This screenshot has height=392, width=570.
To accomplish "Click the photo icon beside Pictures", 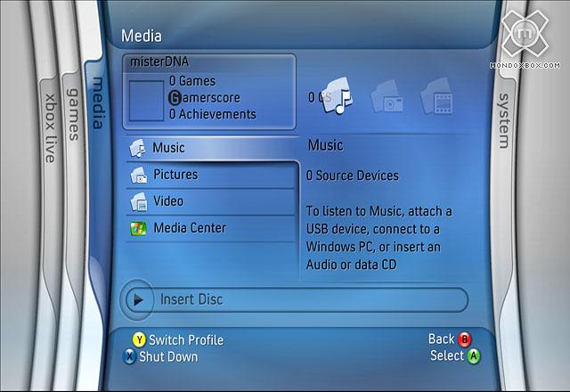I will [x=137, y=175].
